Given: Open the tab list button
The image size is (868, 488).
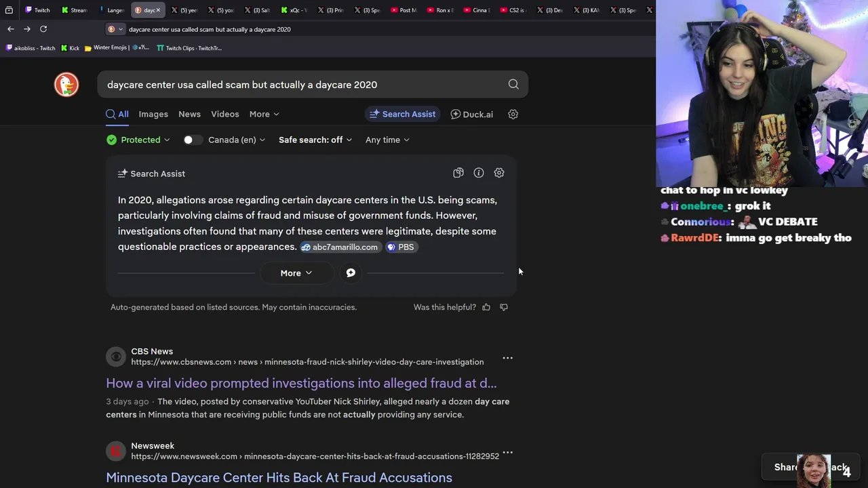Looking at the screenshot, I should tap(9, 10).
